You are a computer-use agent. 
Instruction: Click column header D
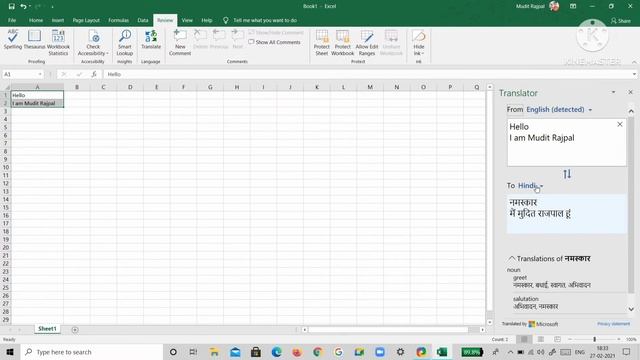click(130, 87)
